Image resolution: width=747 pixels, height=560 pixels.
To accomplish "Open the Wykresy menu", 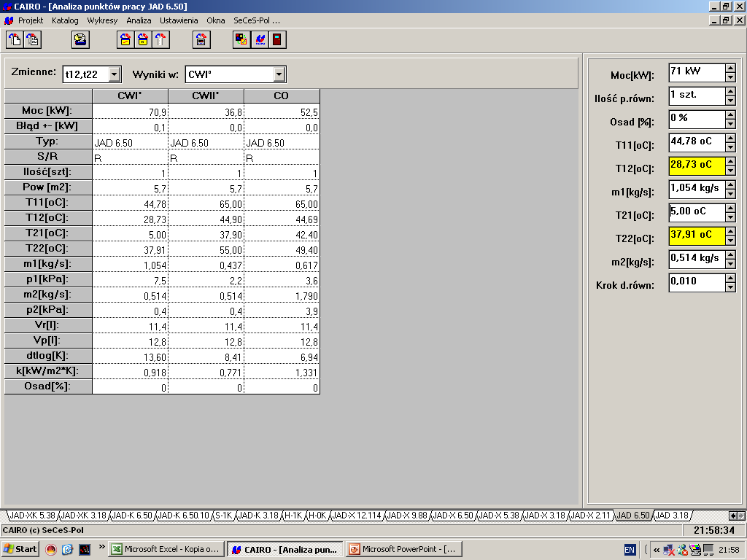I will (102, 20).
